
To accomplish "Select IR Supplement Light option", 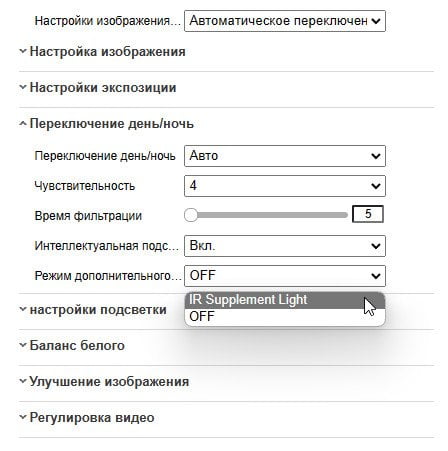I will 285,300.
